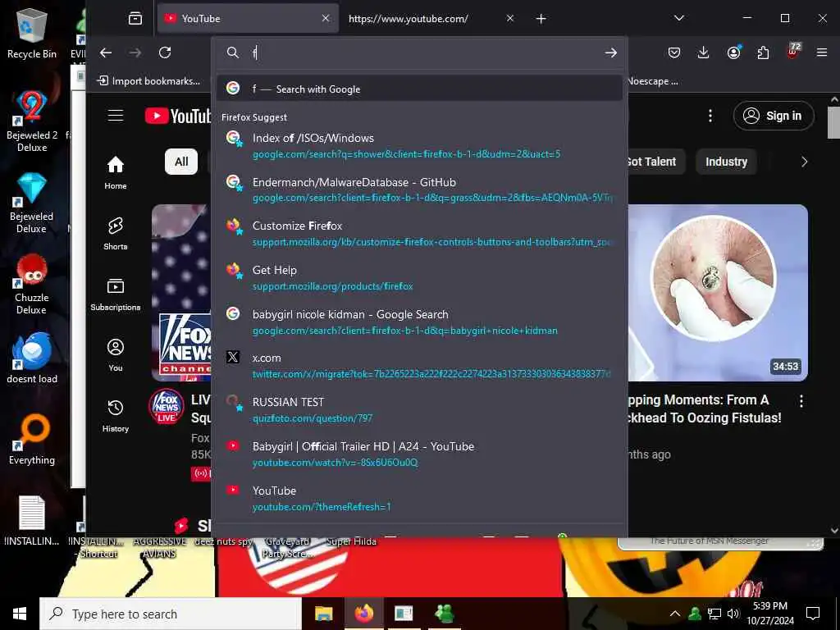This screenshot has width=840, height=630.
Task: Pick the 'Index of /ISOs/Windows' suggestion
Action: pos(419,146)
